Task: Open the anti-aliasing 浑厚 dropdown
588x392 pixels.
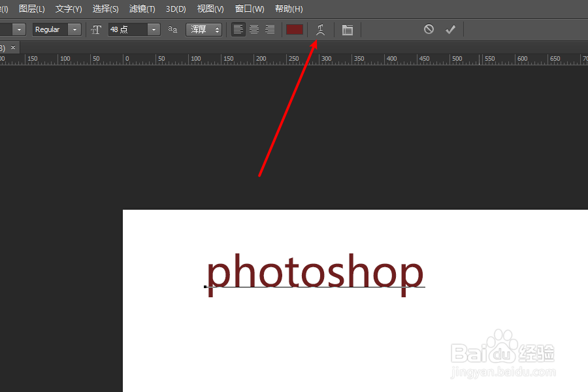Action: [x=204, y=29]
